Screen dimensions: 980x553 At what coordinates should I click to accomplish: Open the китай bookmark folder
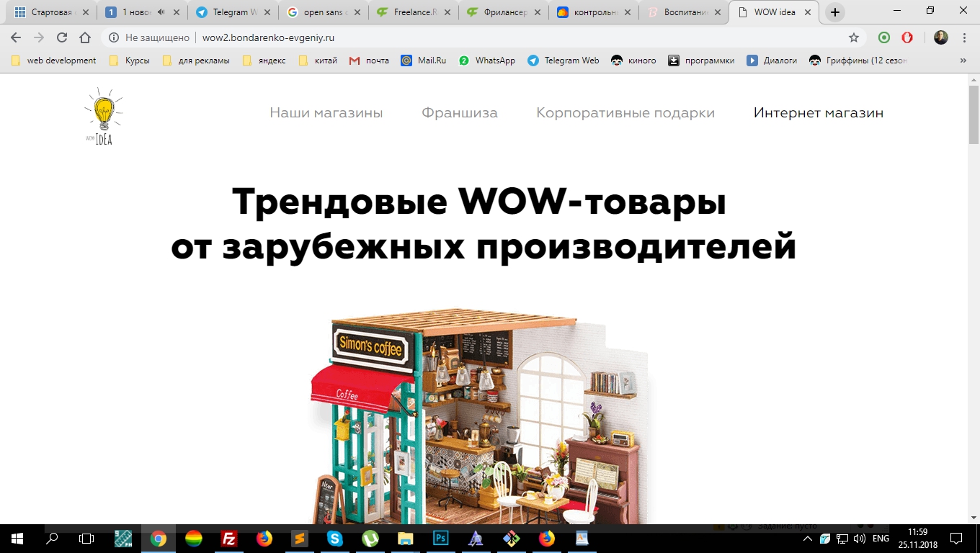(318, 60)
